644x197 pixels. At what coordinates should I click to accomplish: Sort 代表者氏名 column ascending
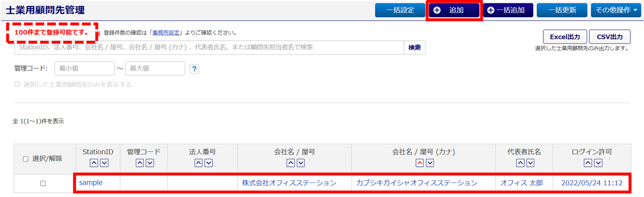pyautogui.click(x=520, y=163)
